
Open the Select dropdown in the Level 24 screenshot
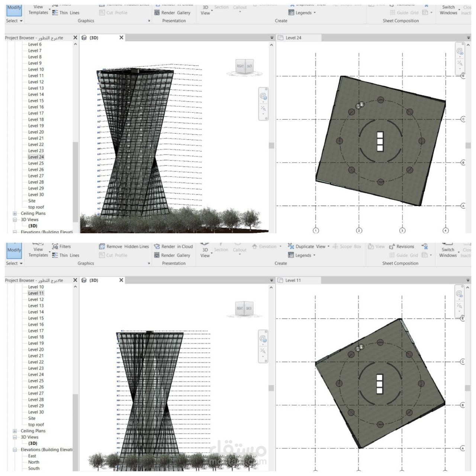click(14, 21)
